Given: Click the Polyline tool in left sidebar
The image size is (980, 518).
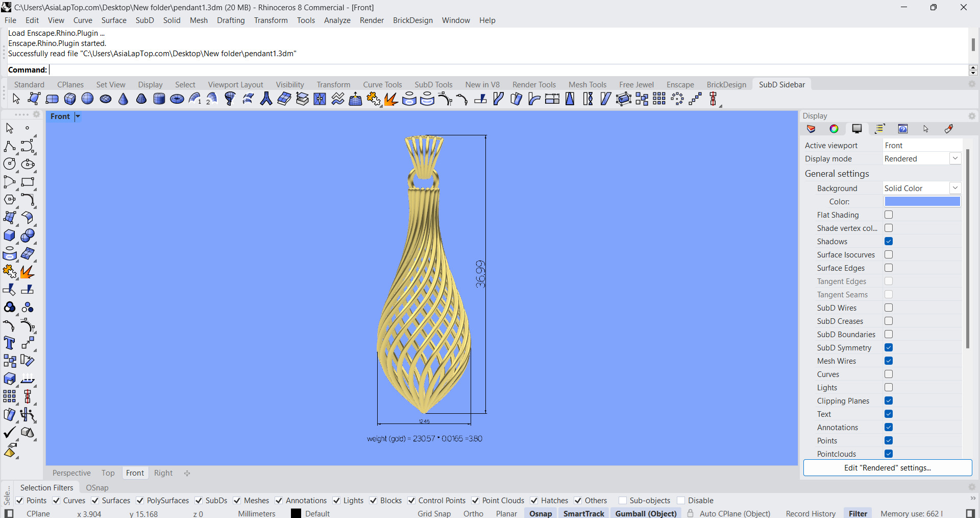Looking at the screenshot, I should click(9, 146).
